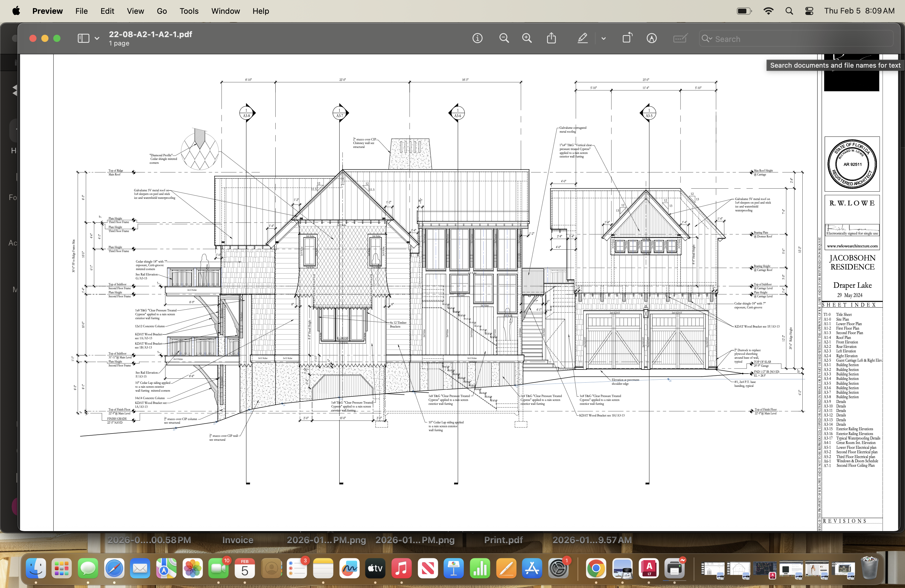Zoom out using the magnifier minus icon
Screen dimensions: 905x588
pos(504,38)
